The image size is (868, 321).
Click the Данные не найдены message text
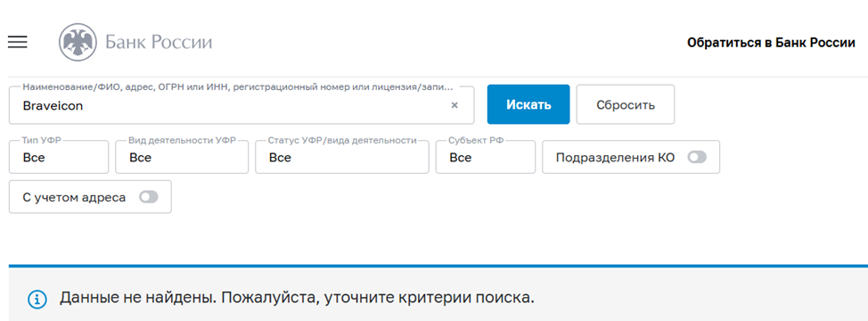298,299
